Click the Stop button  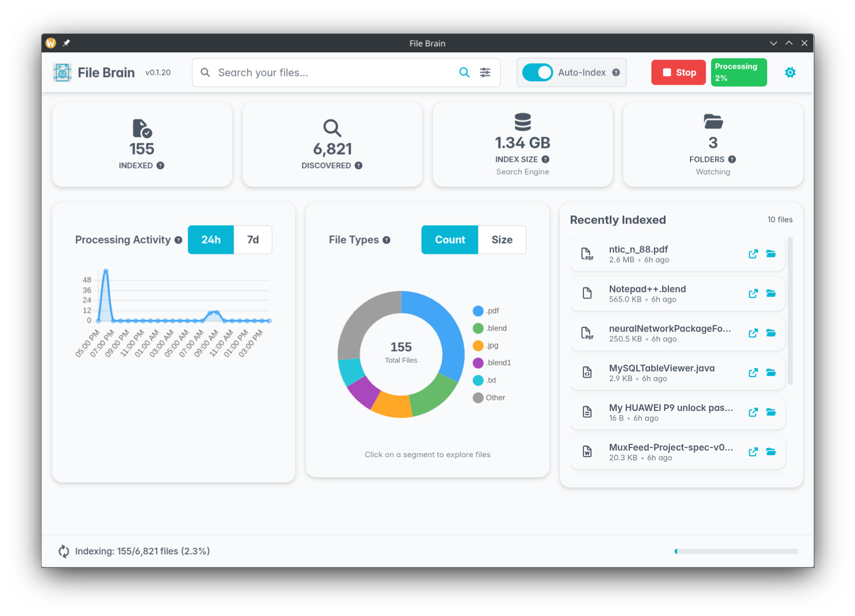click(x=678, y=72)
